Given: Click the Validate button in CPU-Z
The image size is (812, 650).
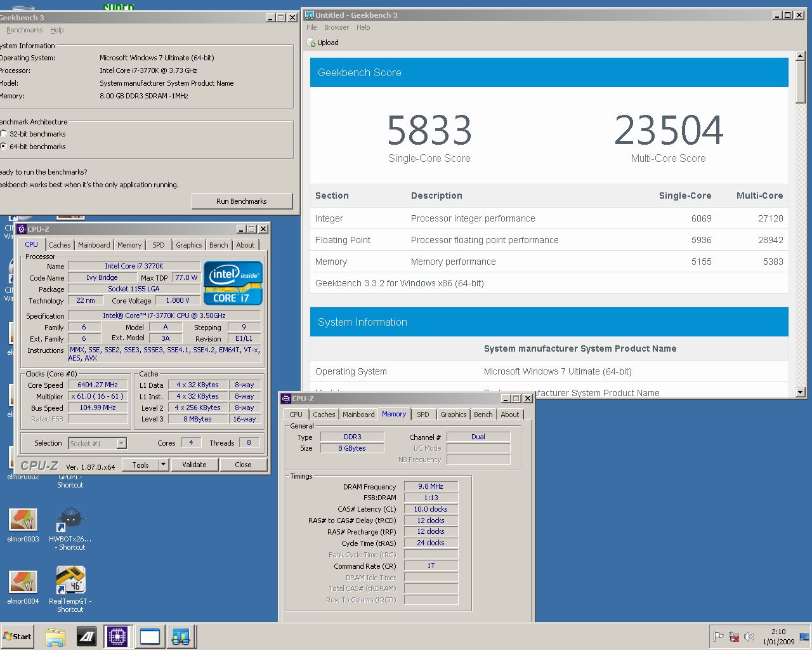Looking at the screenshot, I should (x=194, y=465).
